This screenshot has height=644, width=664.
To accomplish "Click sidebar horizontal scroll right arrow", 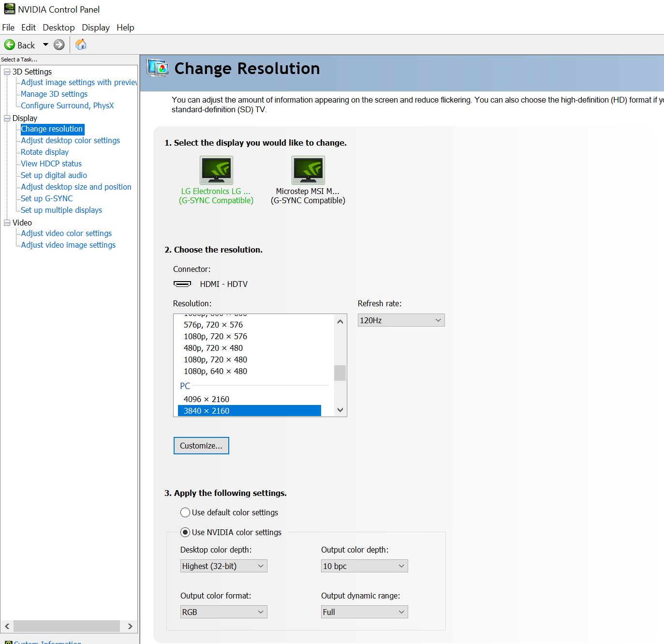I will (130, 626).
